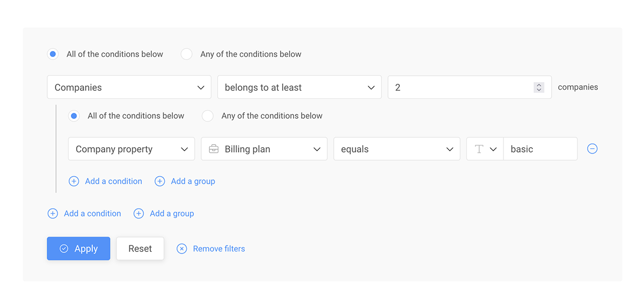The width and height of the screenshot is (644, 304).
Task: Click the briefcase icon in the Billing plan field
Action: [x=214, y=149]
